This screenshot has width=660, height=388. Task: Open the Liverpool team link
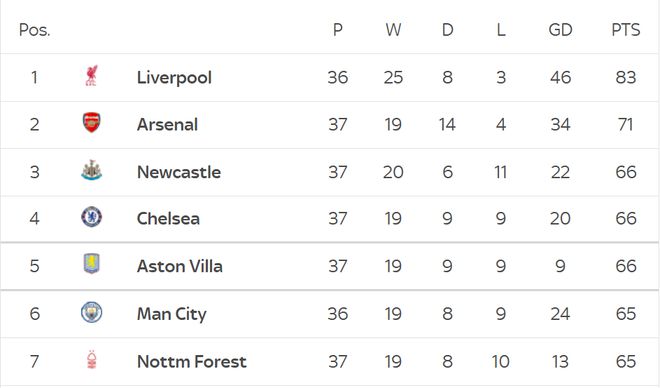(x=174, y=78)
